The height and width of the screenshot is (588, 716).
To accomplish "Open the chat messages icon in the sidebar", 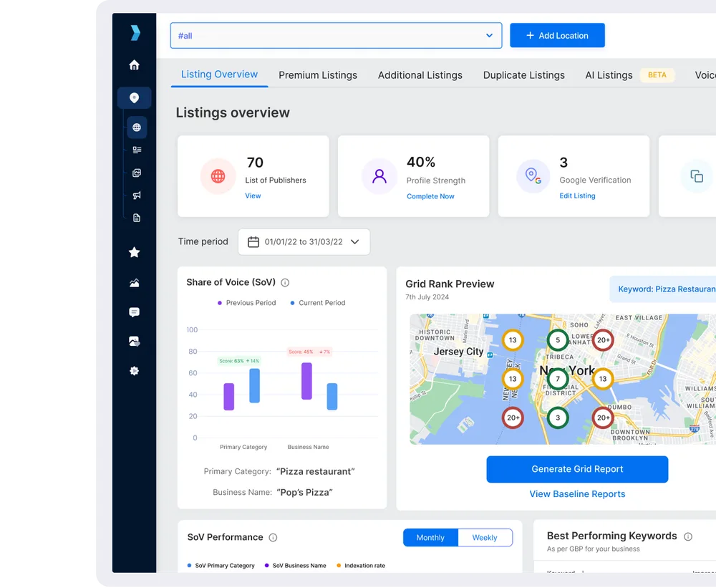I will (135, 312).
